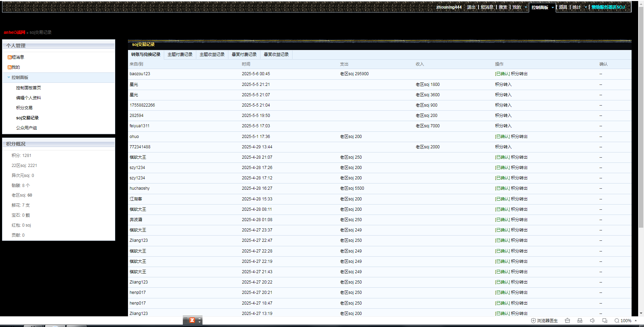Open the dropdown arrow next to 统计 in top nav
Image resolution: width=644 pixels, height=327 pixels.
click(586, 7)
